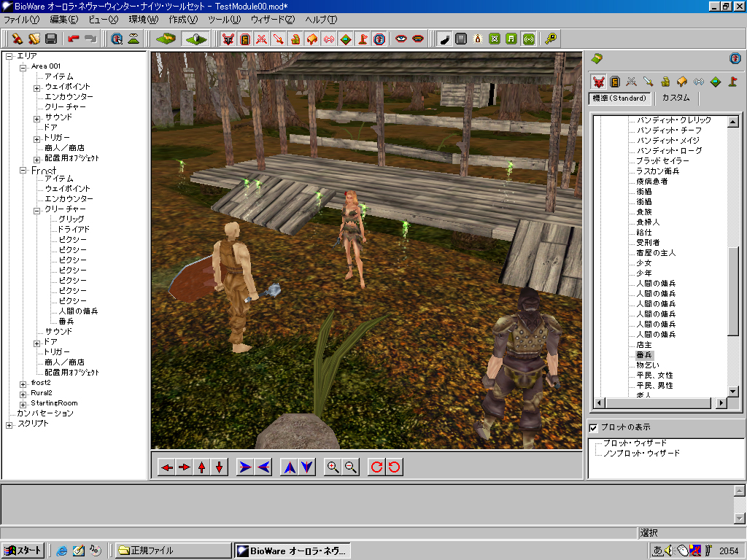The width and height of the screenshot is (747, 560).
Task: Select the red flag waypoint palette icon
Action: click(x=732, y=82)
